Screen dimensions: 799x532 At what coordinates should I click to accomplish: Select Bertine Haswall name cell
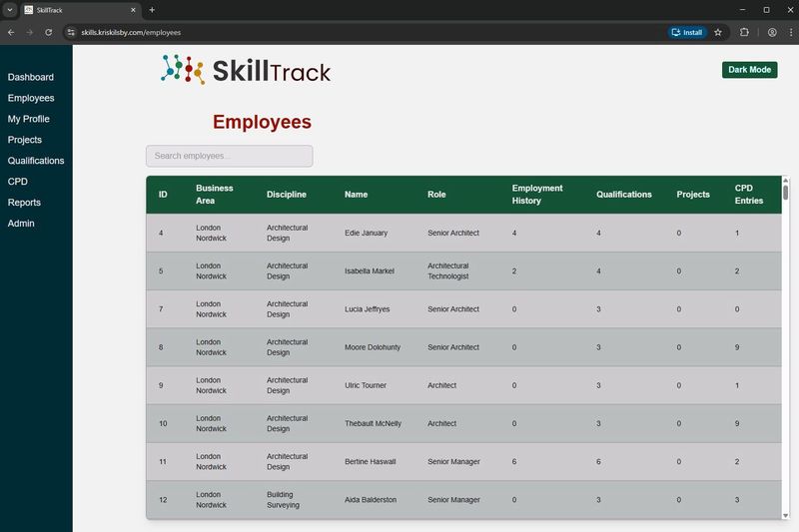coord(370,462)
